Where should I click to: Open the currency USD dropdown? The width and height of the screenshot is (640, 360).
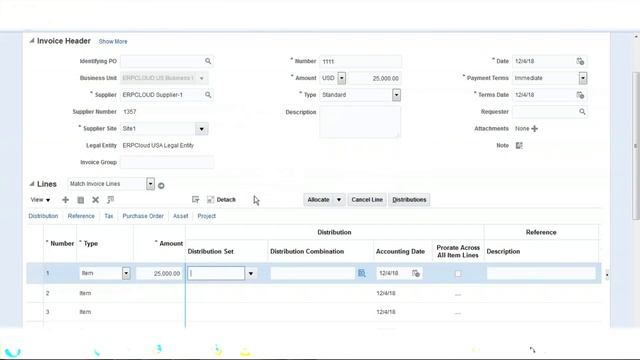[x=342, y=78]
